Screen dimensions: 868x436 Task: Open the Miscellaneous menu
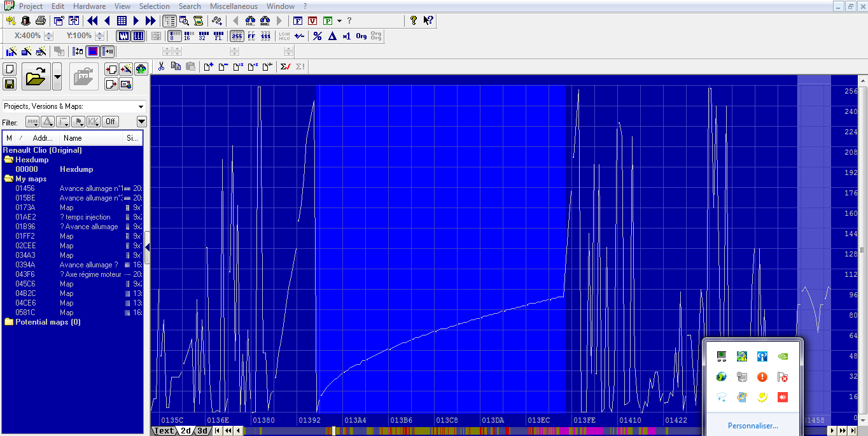coord(234,6)
